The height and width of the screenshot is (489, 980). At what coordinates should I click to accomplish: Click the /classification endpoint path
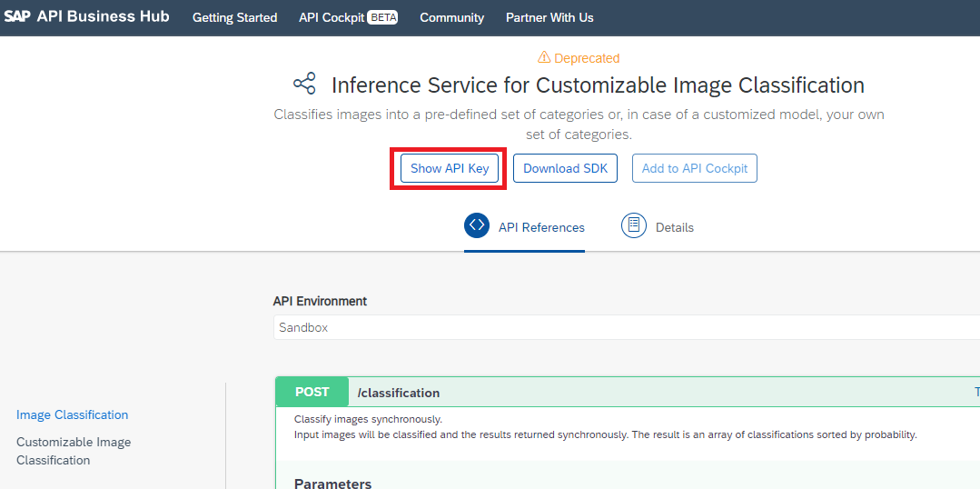point(399,393)
